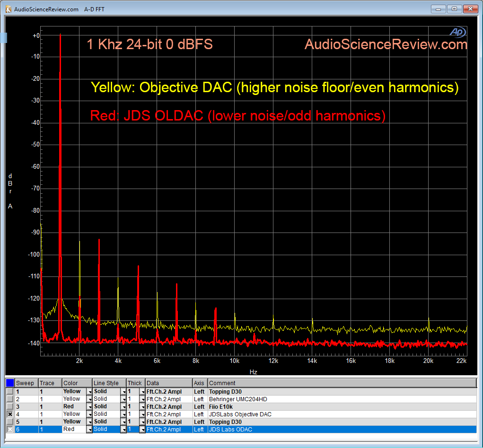
Task: Open Color dropdown for sweep 5 row
Action: (x=89, y=422)
